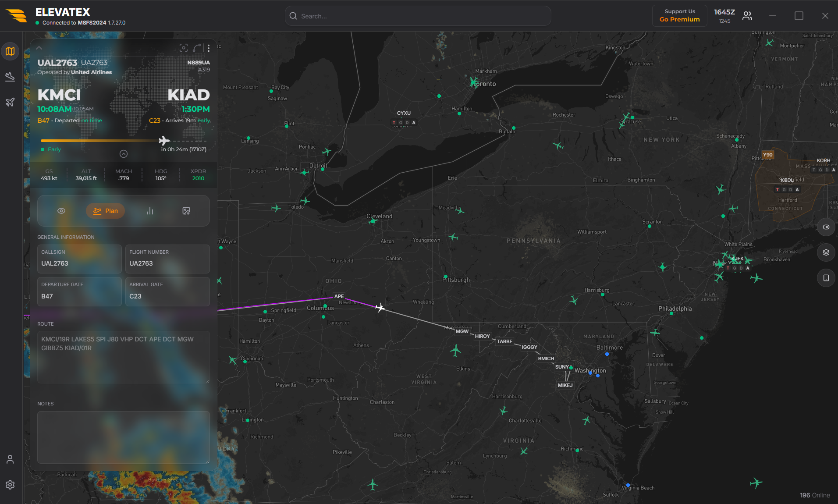The image size is (838, 504).
Task: Toggle the map visibility switch button
Action: pyautogui.click(x=826, y=227)
